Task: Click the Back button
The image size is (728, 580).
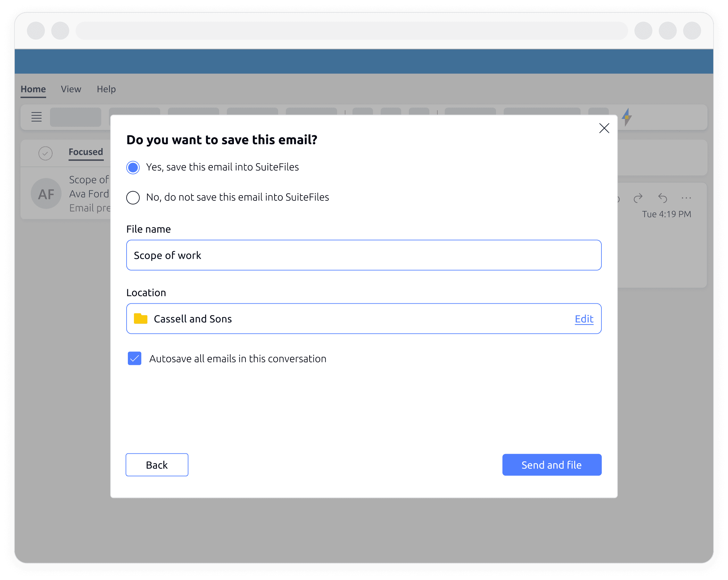Action: (157, 465)
